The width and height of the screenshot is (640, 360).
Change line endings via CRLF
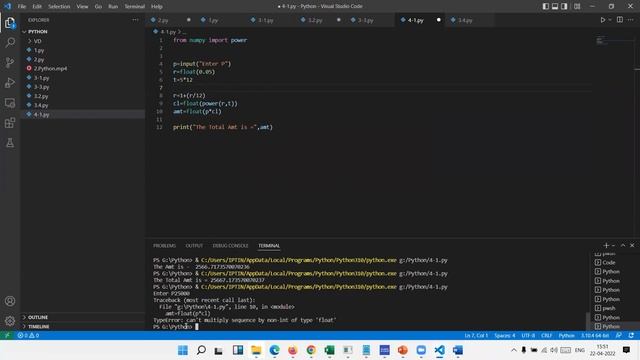pos(547,336)
